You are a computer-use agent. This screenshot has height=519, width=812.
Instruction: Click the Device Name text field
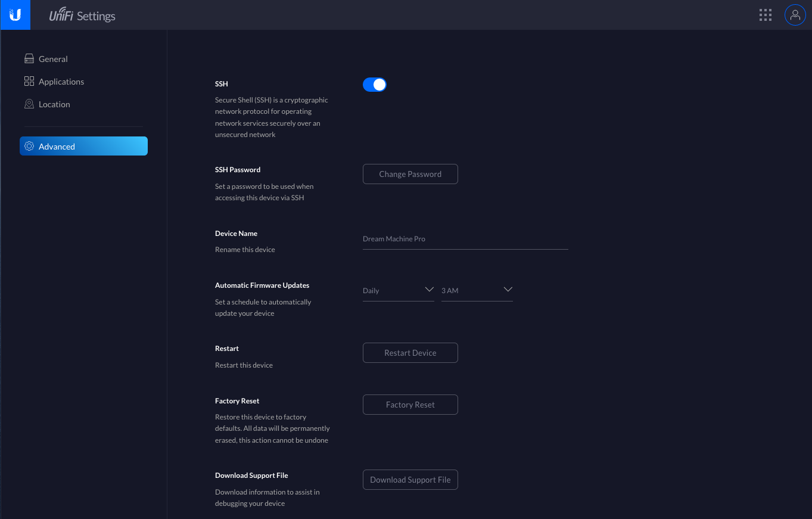coord(465,239)
